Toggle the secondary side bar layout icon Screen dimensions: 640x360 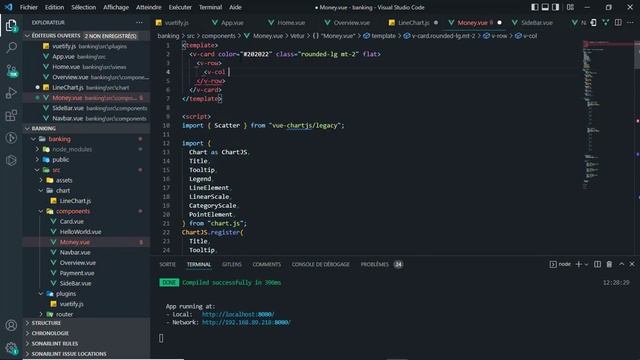(556, 7)
